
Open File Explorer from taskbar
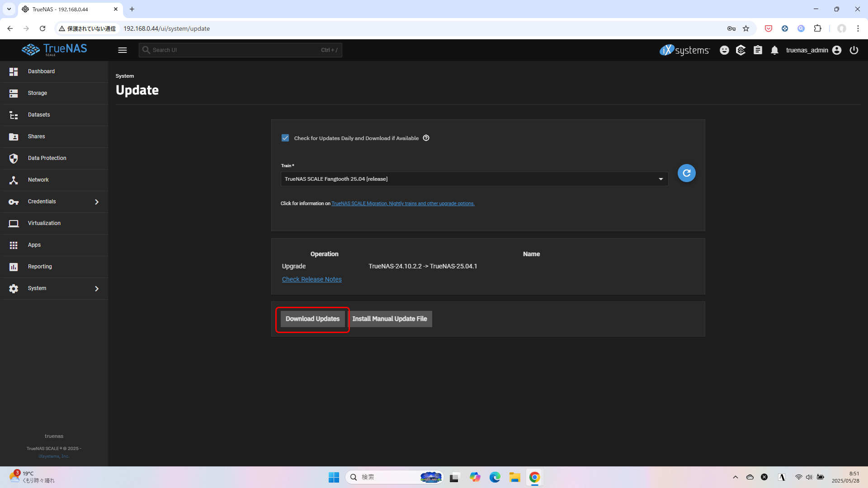(514, 477)
